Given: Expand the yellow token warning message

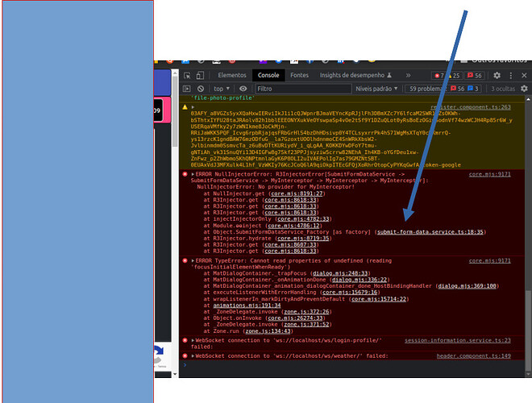Looking at the screenshot, I should click(193, 107).
